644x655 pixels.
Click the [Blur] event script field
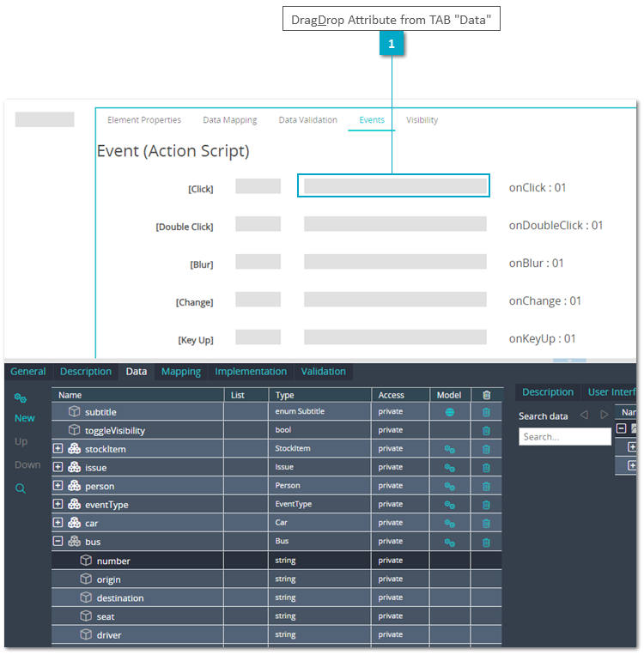pos(395,262)
